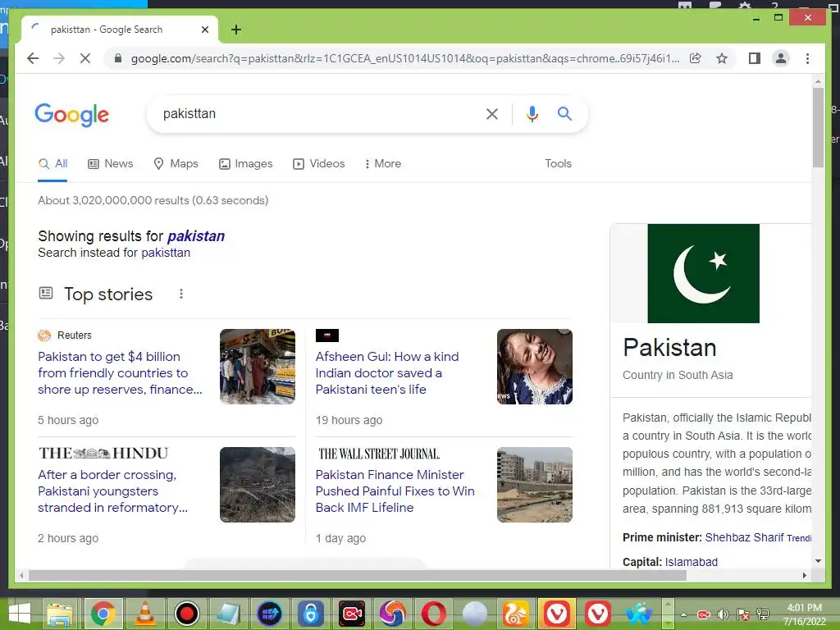The image size is (840, 630).
Task: Open the Top stories three-dot options
Action: [181, 294]
